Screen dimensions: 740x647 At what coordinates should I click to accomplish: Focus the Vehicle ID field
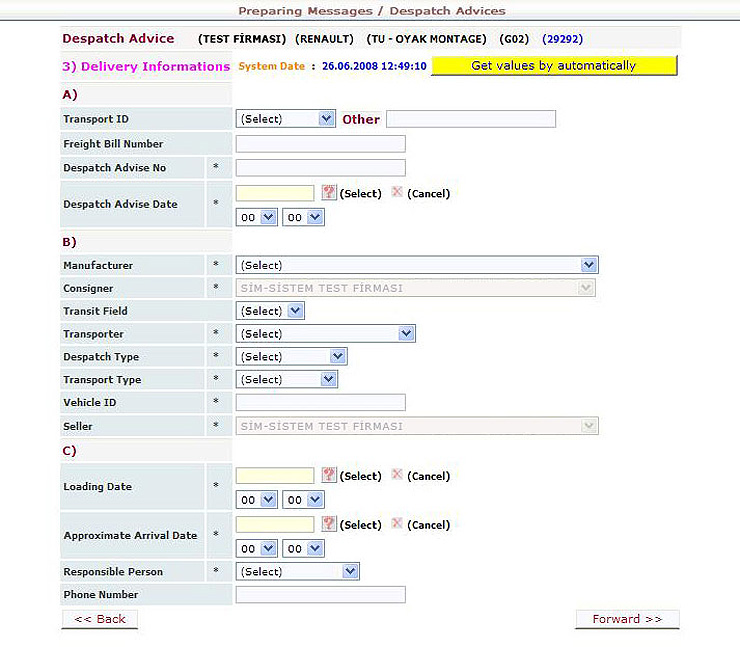tap(320, 403)
